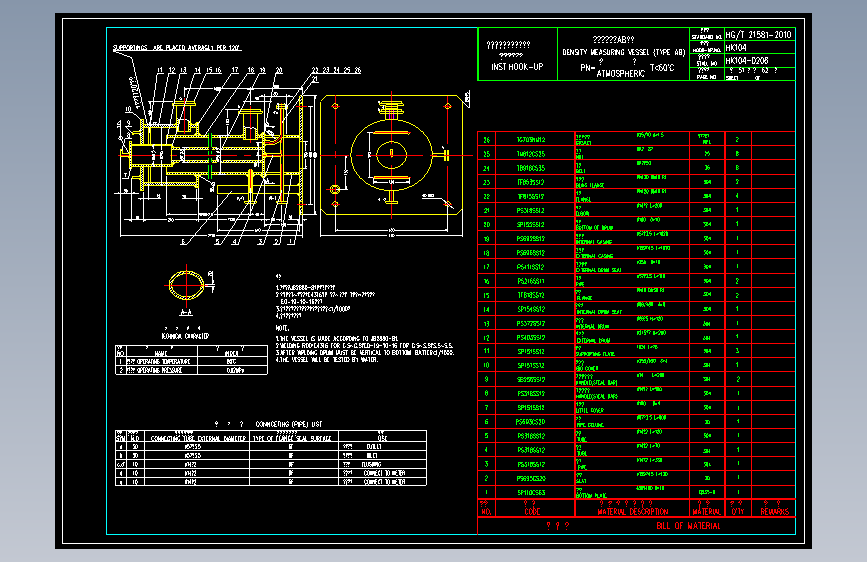Click 'SUPPORTINGS ARE PLACED AVERAGELY PER 120°' note
This screenshot has width=867, height=562.
pos(177,48)
